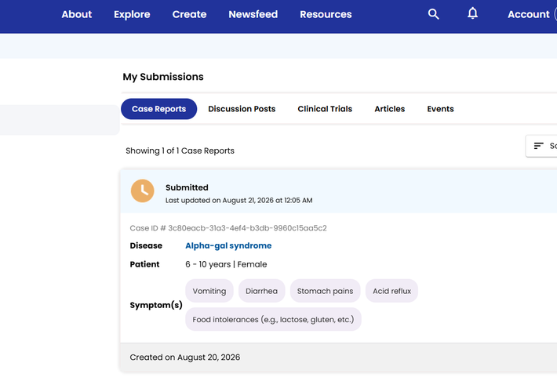Click the Symptom(s) field label
This screenshot has width=557, height=392.
coord(156,305)
